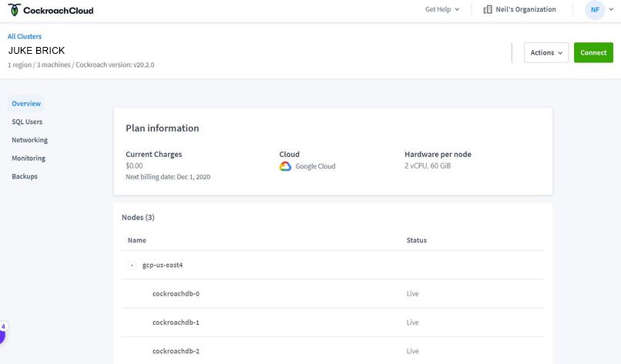Viewport: 621px width, 364px height.
Task: Select the cockroachdb-2 node row
Action: point(333,351)
